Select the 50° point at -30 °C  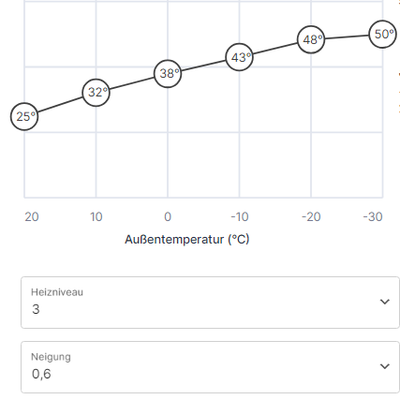(383, 34)
